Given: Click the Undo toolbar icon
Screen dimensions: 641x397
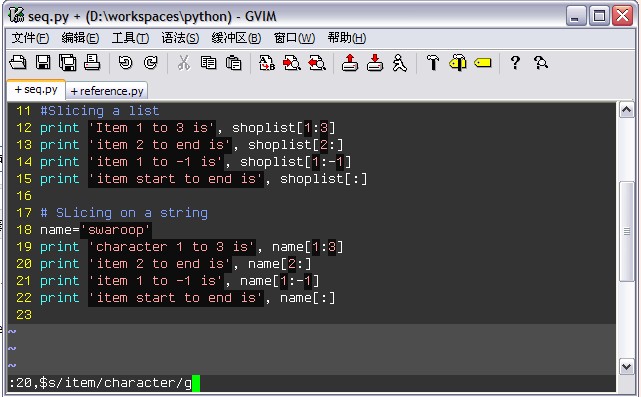Looking at the screenshot, I should tap(126, 63).
